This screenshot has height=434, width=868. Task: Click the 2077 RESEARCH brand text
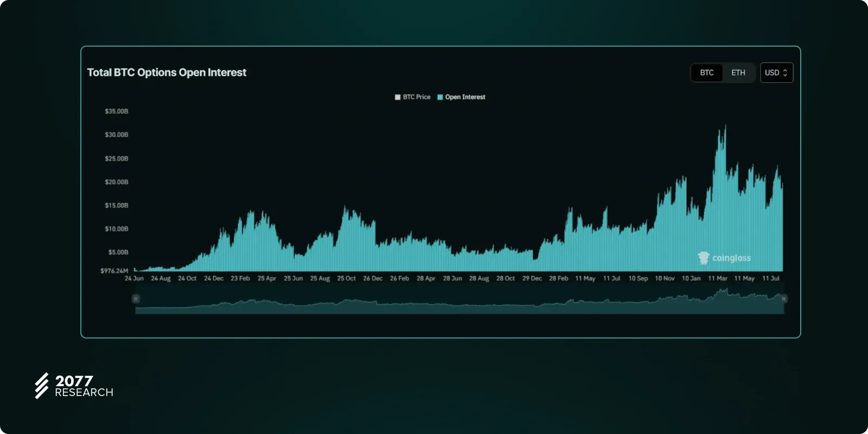click(x=84, y=386)
